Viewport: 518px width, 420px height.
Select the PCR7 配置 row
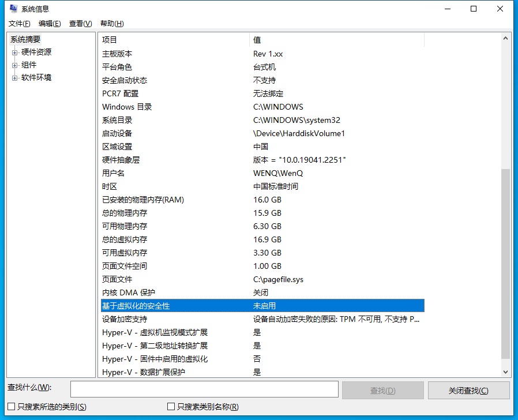coord(262,93)
